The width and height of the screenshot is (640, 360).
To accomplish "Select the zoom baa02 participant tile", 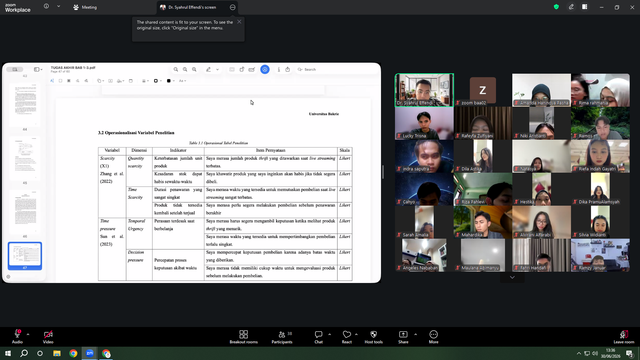I will (x=483, y=90).
